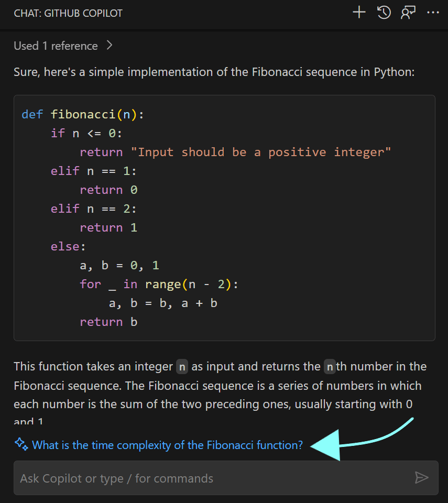
Task: Click the sparkle icon beside the suggested question
Action: pyautogui.click(x=20, y=444)
